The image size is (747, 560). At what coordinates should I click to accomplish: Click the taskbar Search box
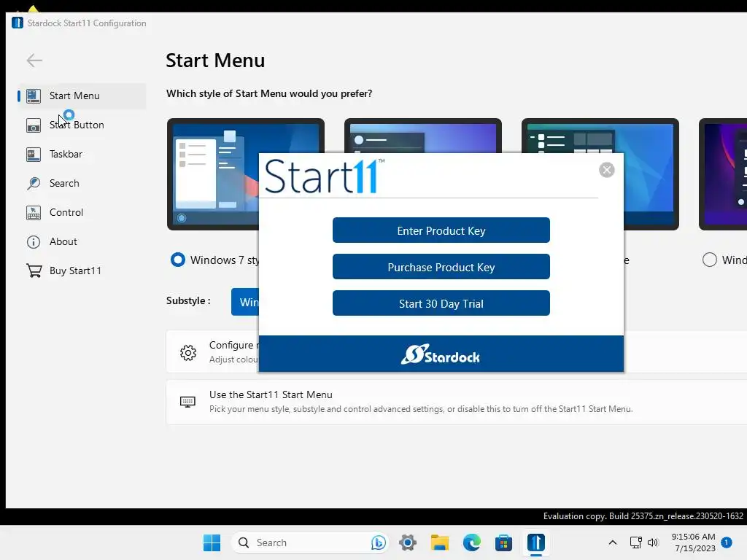tap(310, 542)
